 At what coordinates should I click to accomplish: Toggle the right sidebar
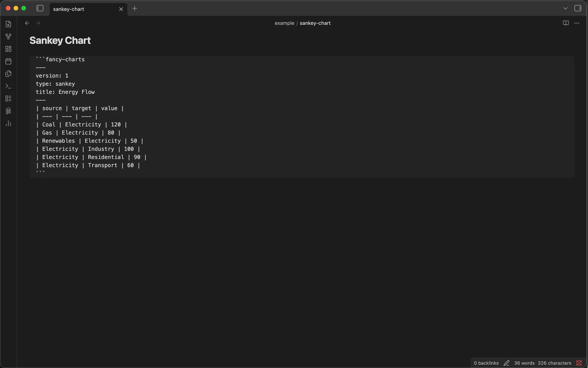tap(578, 8)
